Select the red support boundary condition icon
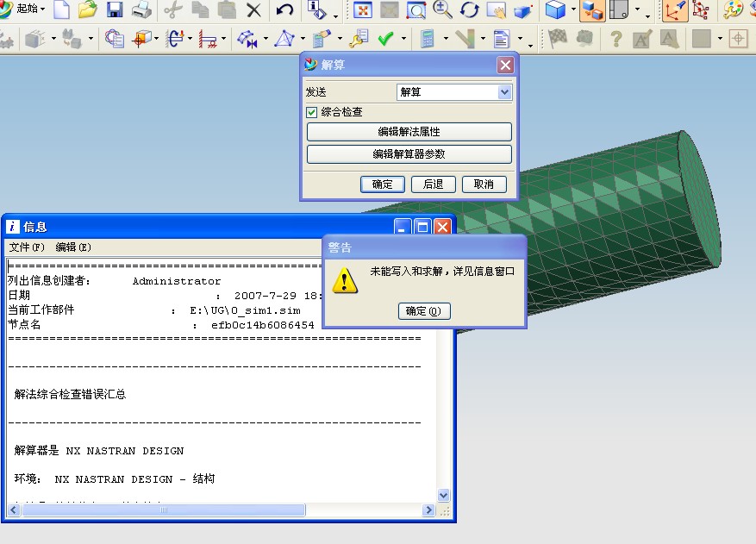Viewport: 756px width, 544px height. pyautogui.click(x=209, y=39)
